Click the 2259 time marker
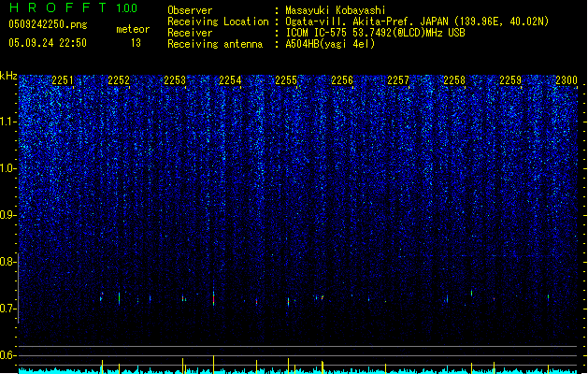The width and height of the screenshot is (588, 374). point(510,80)
